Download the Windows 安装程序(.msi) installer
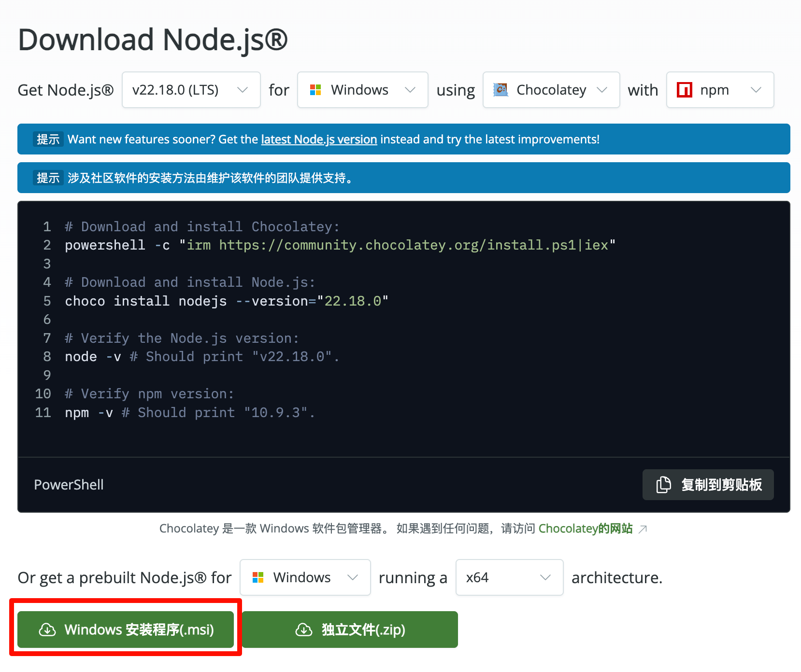Image resolution: width=801 pixels, height=672 pixels. [126, 630]
